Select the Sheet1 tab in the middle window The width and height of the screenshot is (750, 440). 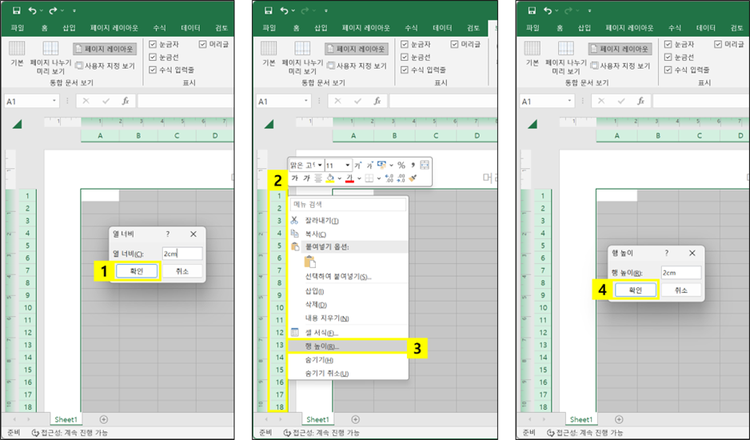[x=317, y=419]
